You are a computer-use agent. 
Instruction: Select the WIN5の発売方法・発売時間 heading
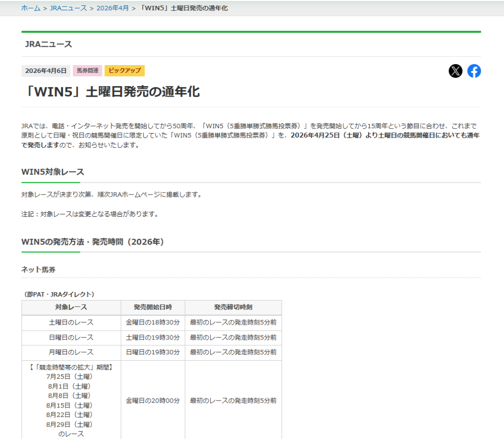(x=93, y=242)
